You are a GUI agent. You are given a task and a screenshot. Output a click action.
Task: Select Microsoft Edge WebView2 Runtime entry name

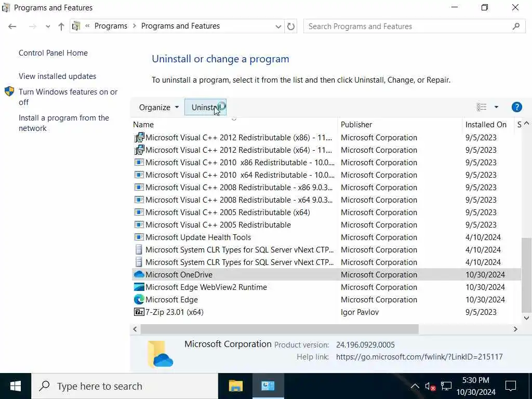click(x=206, y=287)
